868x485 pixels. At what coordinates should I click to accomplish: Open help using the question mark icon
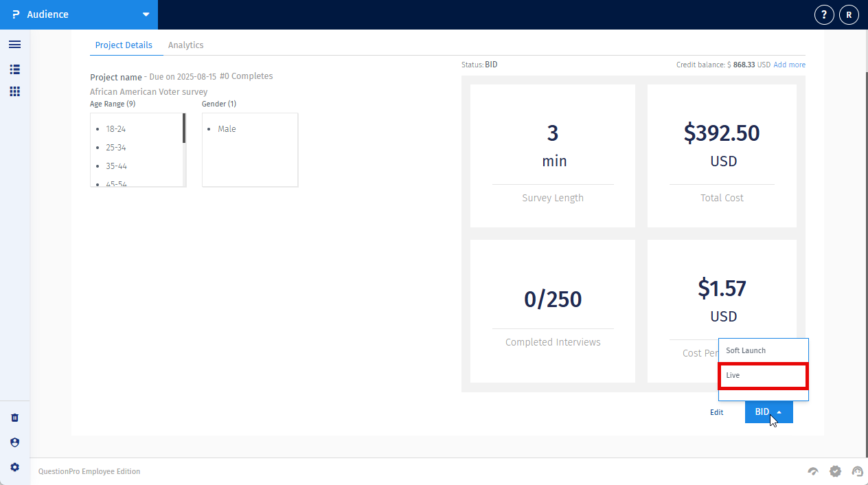[823, 14]
